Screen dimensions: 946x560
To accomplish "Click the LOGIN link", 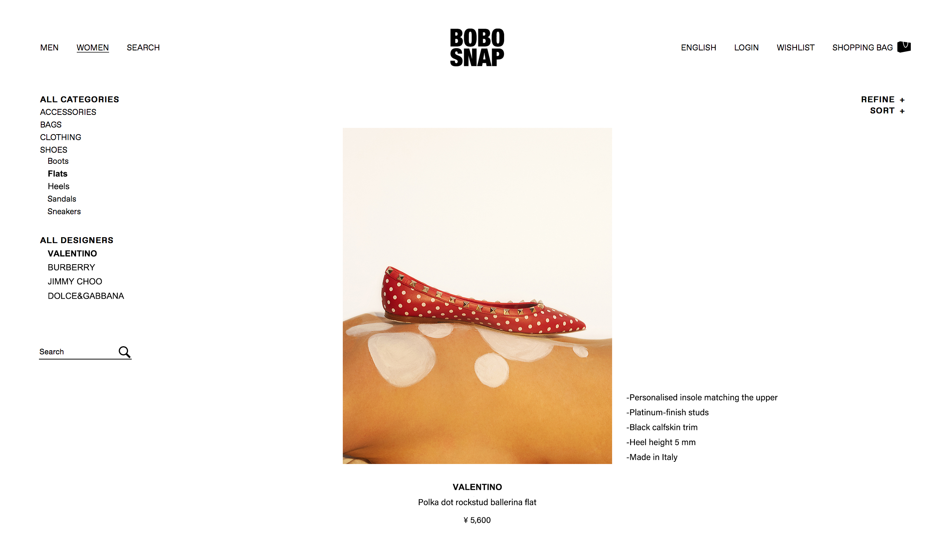I will click(x=746, y=47).
